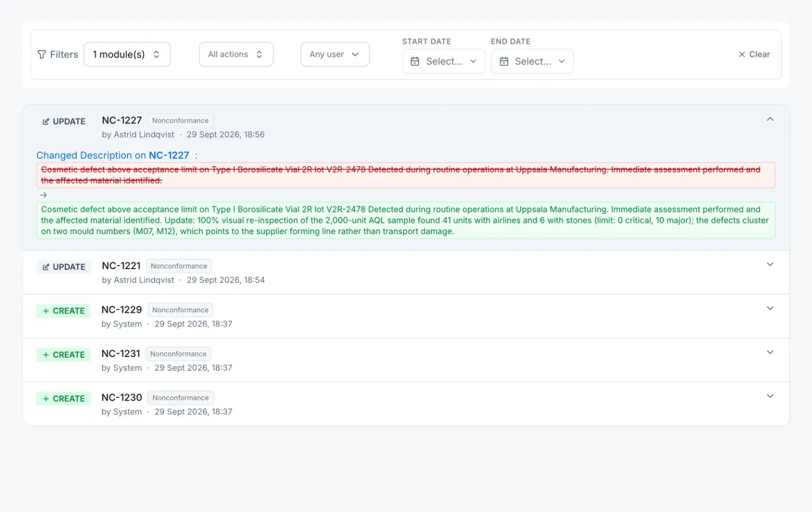
Task: Click the X icon beside Clear
Action: (742, 54)
